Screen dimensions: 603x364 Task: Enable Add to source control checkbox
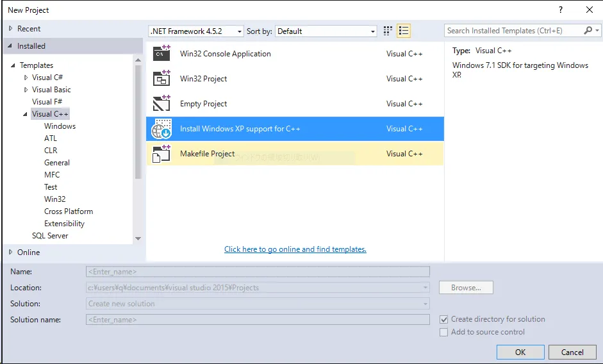click(x=444, y=332)
